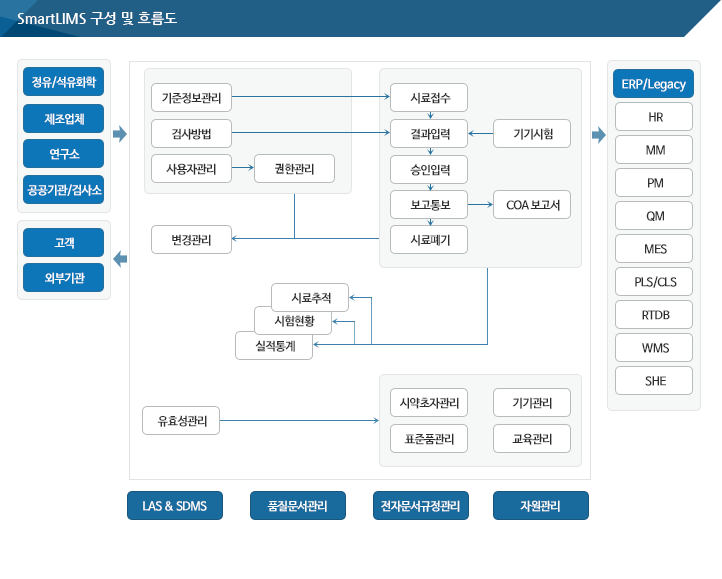Image resolution: width=722 pixels, height=579 pixels.
Task: Click the MES system box
Action: [x=655, y=249]
